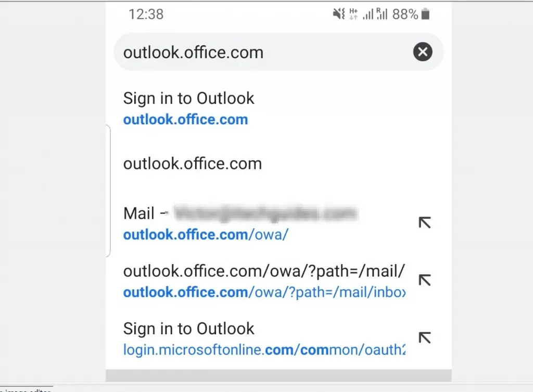Tap the roaming signal strength icon marked R
This screenshot has width=533, height=392.
382,15
